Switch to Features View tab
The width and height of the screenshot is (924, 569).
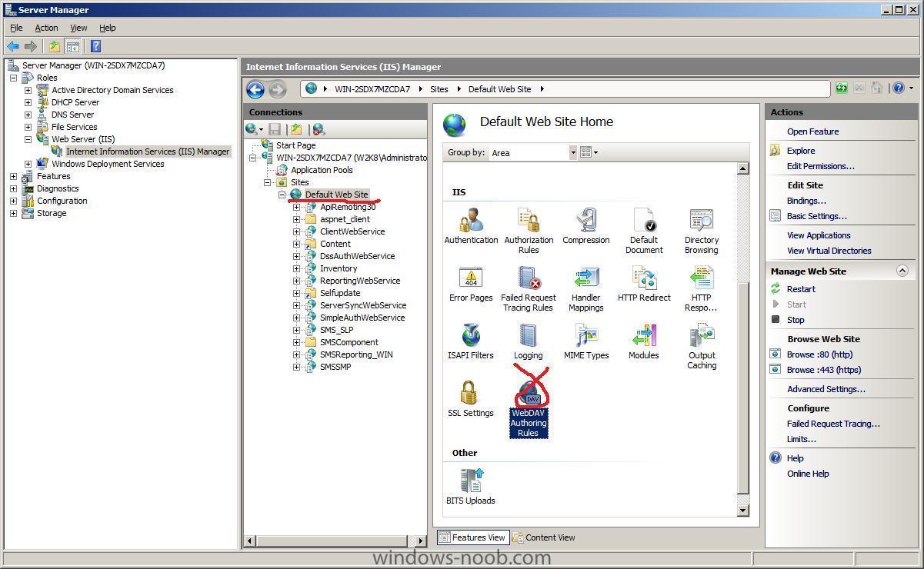472,537
